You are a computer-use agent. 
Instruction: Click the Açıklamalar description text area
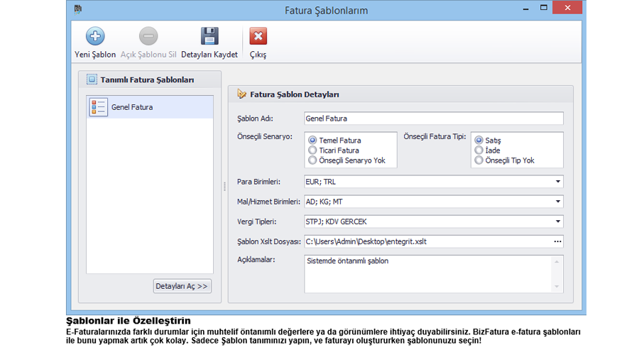[x=426, y=273]
